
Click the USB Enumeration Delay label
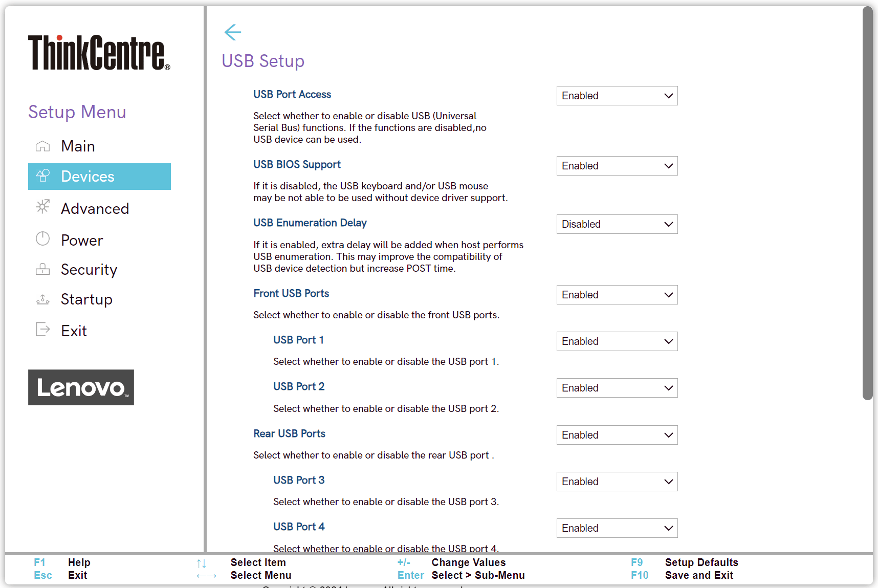[x=310, y=223]
